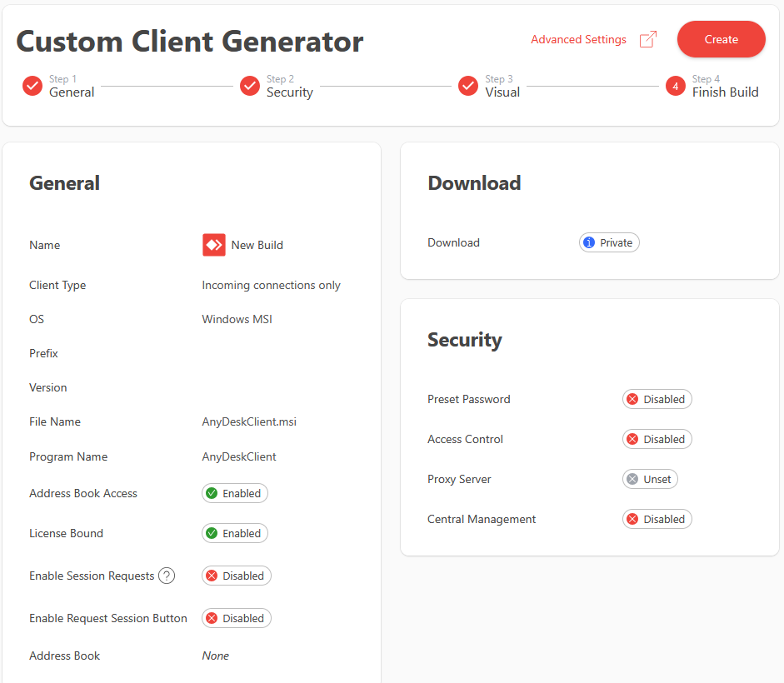Click the red X icon for Preset Password
The width and height of the screenshot is (784, 683).
tap(632, 399)
